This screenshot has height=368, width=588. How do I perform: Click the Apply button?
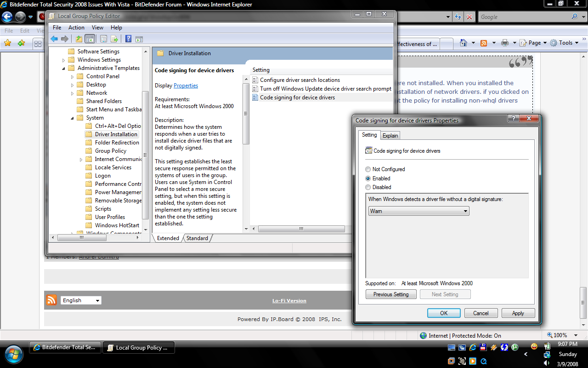(518, 313)
